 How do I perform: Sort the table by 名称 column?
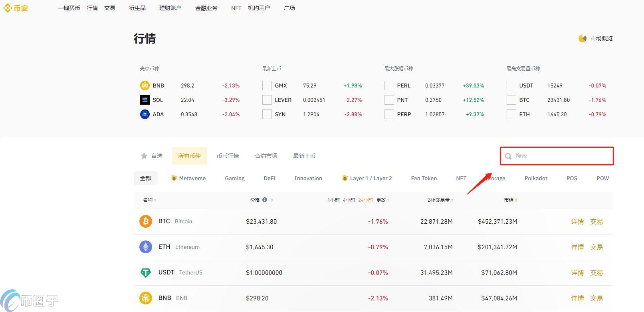[x=150, y=200]
